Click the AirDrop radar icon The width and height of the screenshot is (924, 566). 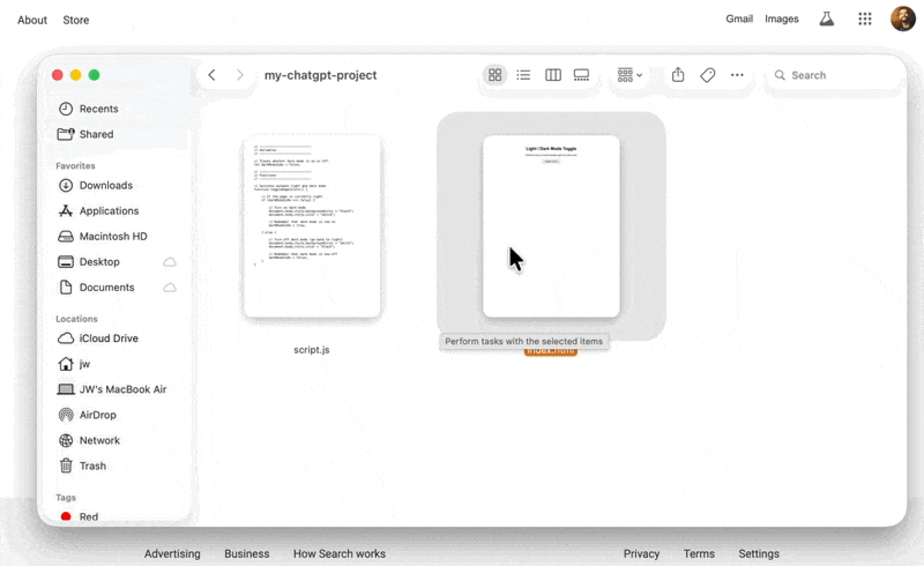point(65,415)
